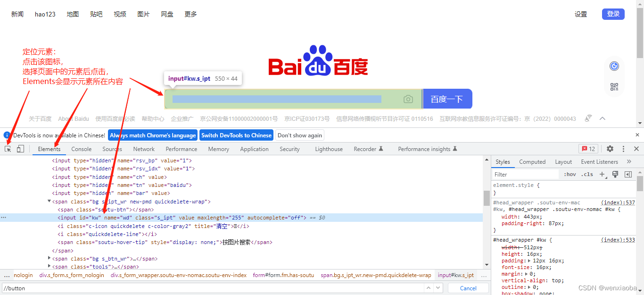Screen dimensions: 644x295
Task: Click the About Baidu footer link
Action: 74,119
